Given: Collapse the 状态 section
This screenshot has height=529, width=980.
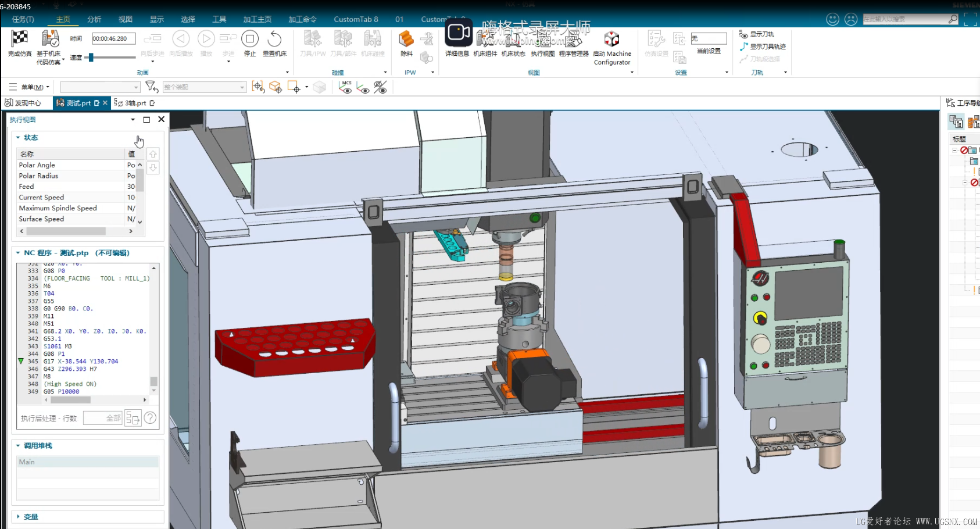Looking at the screenshot, I should pos(18,138).
